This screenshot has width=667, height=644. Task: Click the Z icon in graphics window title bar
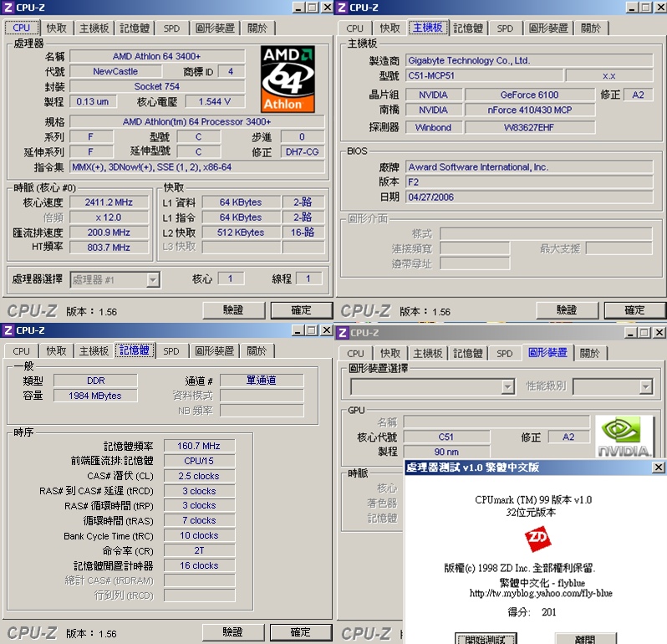pyautogui.click(x=343, y=332)
